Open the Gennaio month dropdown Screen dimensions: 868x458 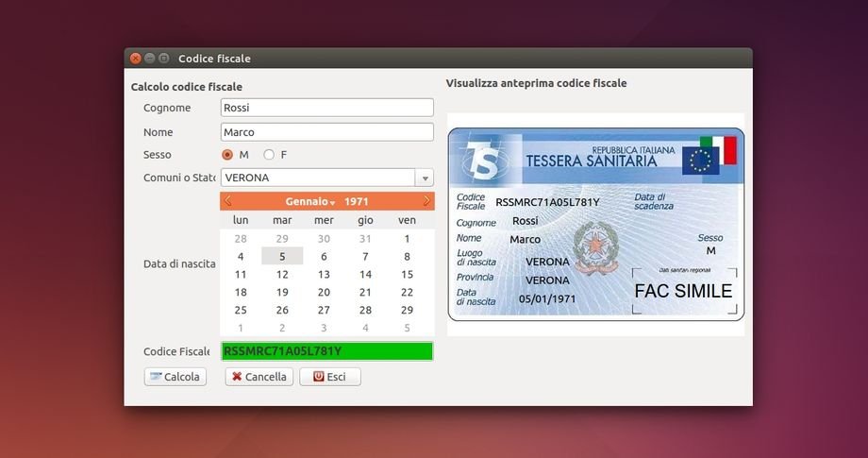[310, 201]
